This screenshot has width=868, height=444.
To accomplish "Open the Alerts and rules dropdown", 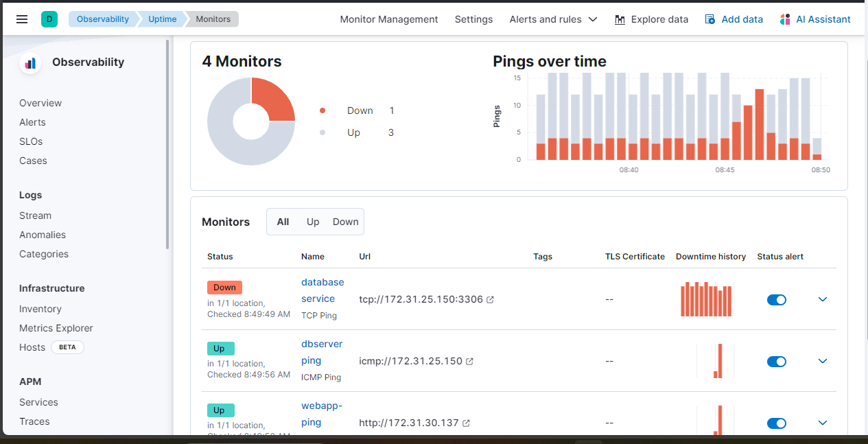I will 554,19.
